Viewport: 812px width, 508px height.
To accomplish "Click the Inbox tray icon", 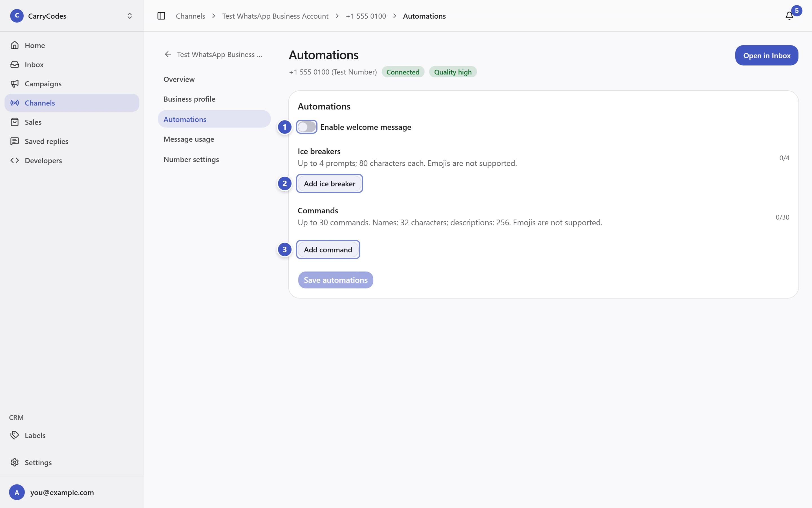I will (x=14, y=64).
